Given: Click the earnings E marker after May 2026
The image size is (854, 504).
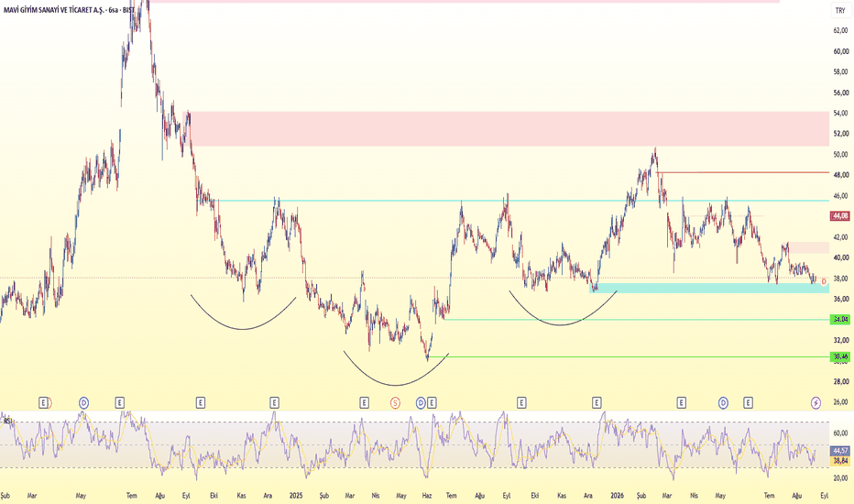Looking at the screenshot, I should click(748, 403).
